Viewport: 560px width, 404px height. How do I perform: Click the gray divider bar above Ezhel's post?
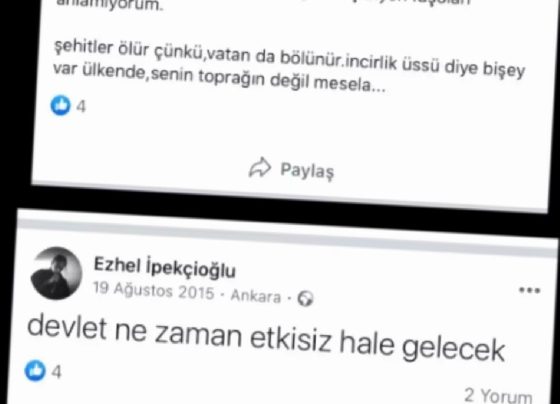click(x=288, y=237)
